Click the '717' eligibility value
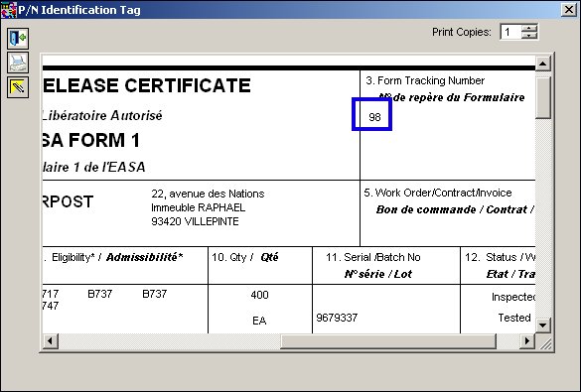The width and height of the screenshot is (581, 392). point(51,294)
